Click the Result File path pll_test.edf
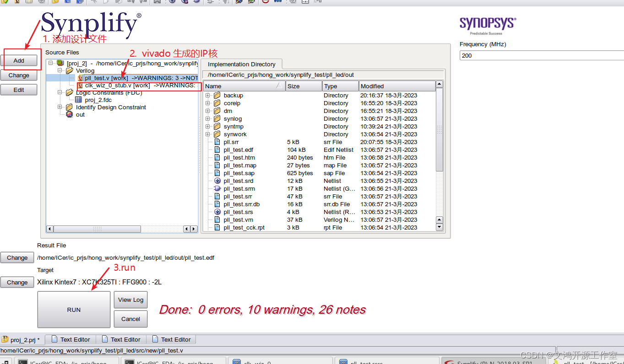This screenshot has height=364, width=624. point(125,257)
